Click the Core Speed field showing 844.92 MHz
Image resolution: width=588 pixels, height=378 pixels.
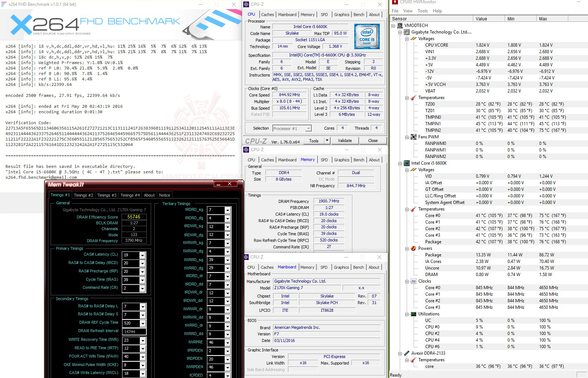click(289, 95)
